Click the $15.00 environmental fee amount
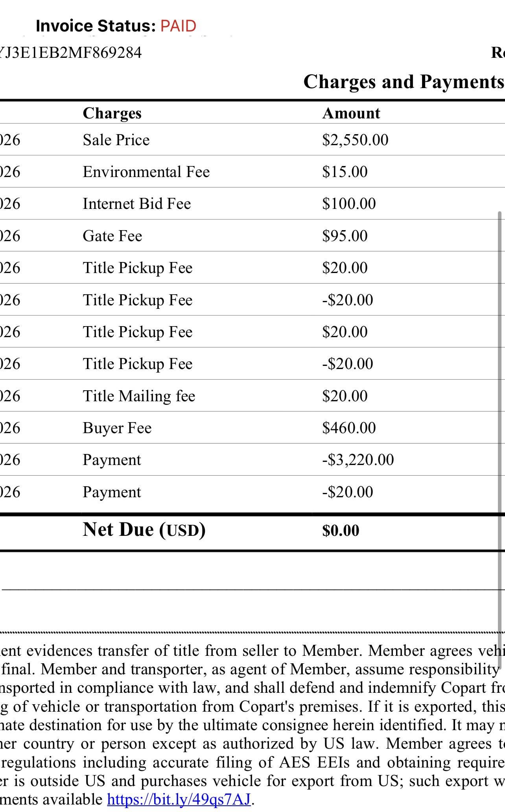This screenshot has height=812, width=505. 345,172
